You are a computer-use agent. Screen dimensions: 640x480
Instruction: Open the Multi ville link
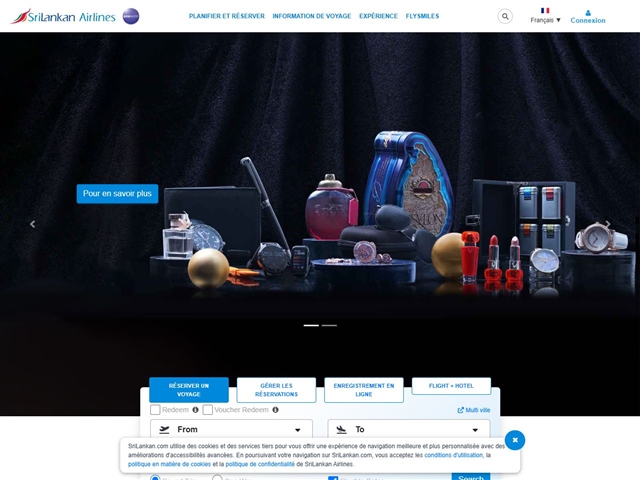point(474,410)
